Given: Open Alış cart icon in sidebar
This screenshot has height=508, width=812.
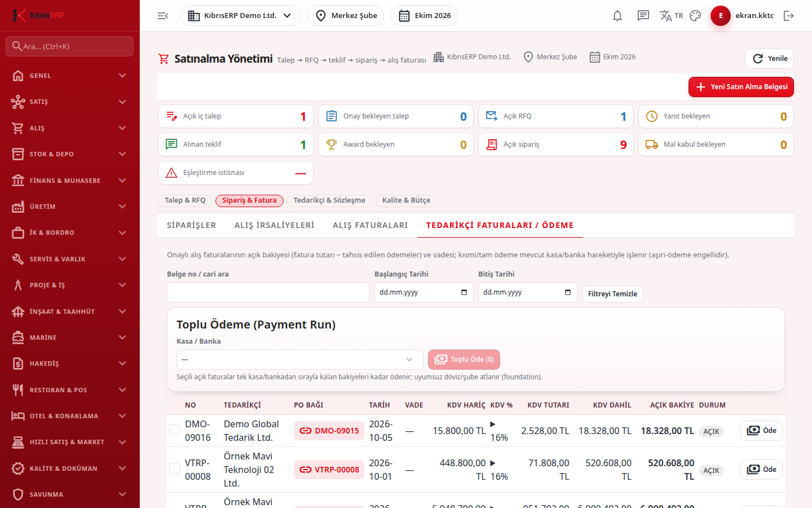Looking at the screenshot, I should coord(18,128).
